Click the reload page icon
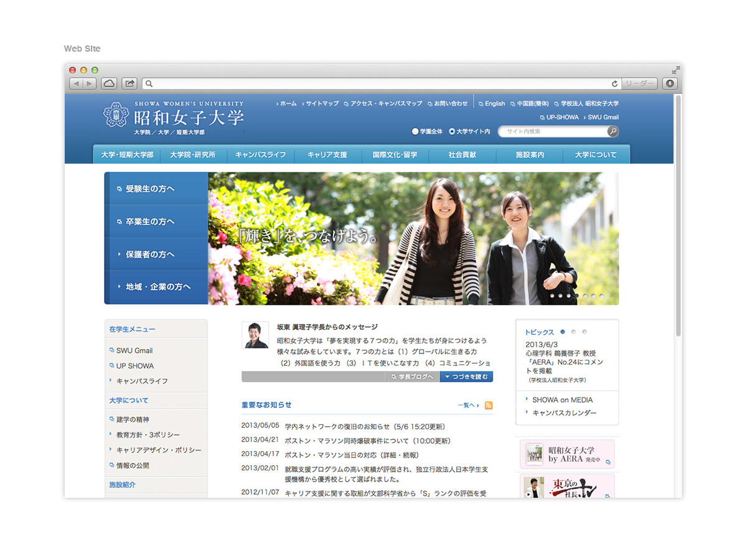The height and width of the screenshot is (560, 747). pyautogui.click(x=614, y=83)
